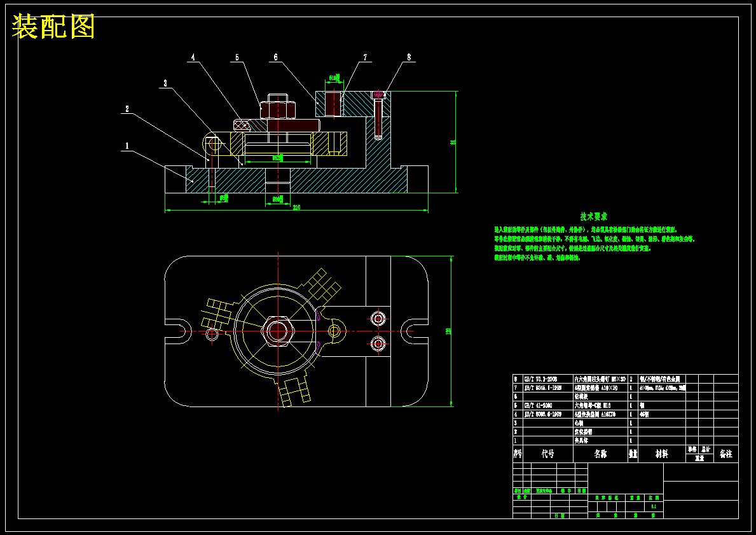Click the 总计 header cell
This screenshot has width=756, height=535.
pos(706,450)
